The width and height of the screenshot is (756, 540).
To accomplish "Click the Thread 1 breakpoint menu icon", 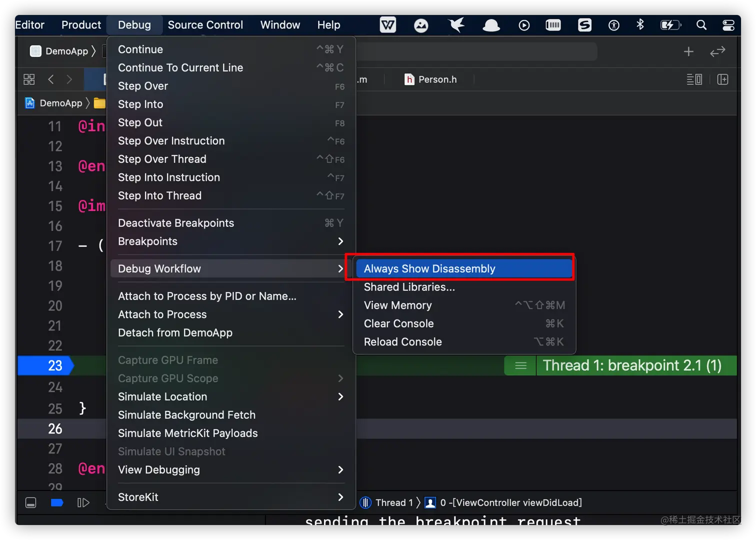I will 520,365.
